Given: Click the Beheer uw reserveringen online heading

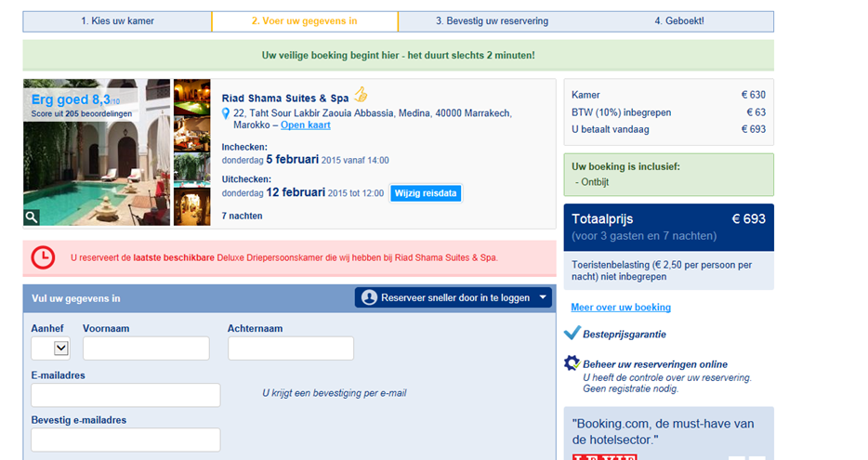Looking at the screenshot, I should pyautogui.click(x=655, y=364).
